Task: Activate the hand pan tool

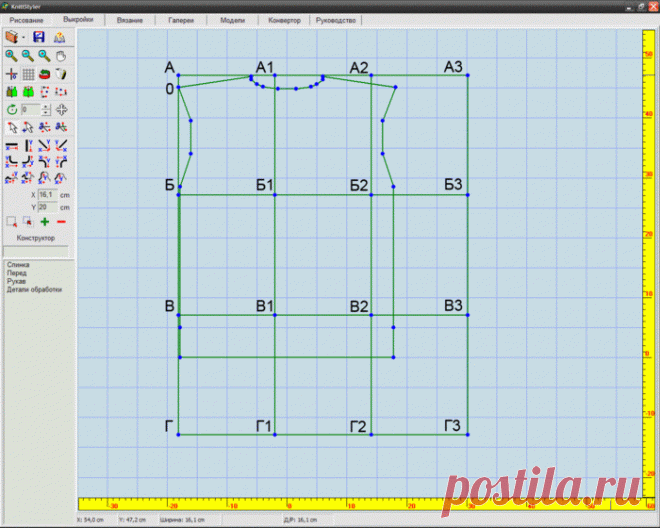Action: click(x=61, y=56)
